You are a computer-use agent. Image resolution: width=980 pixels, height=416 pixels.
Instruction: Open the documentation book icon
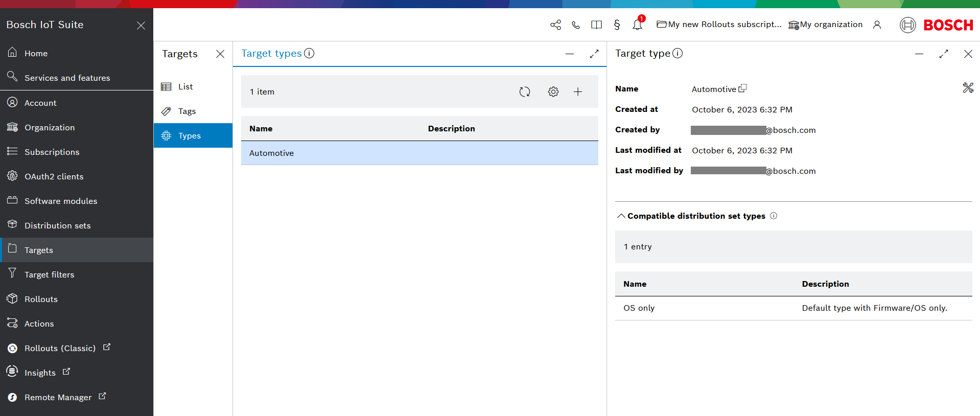pos(596,25)
